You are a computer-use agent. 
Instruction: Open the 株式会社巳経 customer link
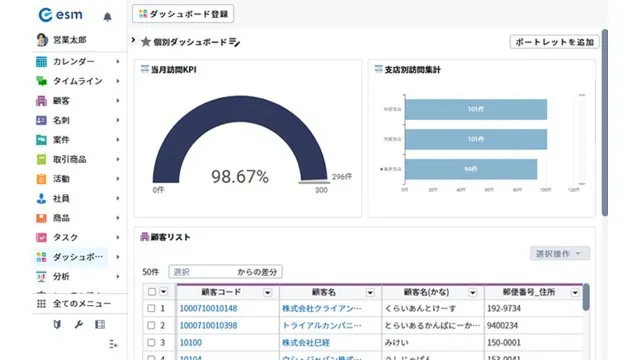click(306, 343)
